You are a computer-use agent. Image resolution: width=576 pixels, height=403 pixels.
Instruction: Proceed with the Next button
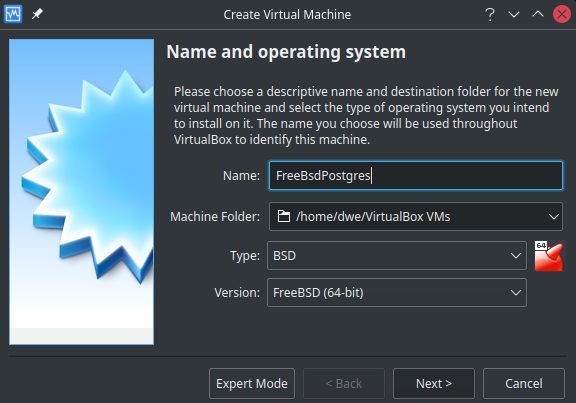[x=434, y=383]
